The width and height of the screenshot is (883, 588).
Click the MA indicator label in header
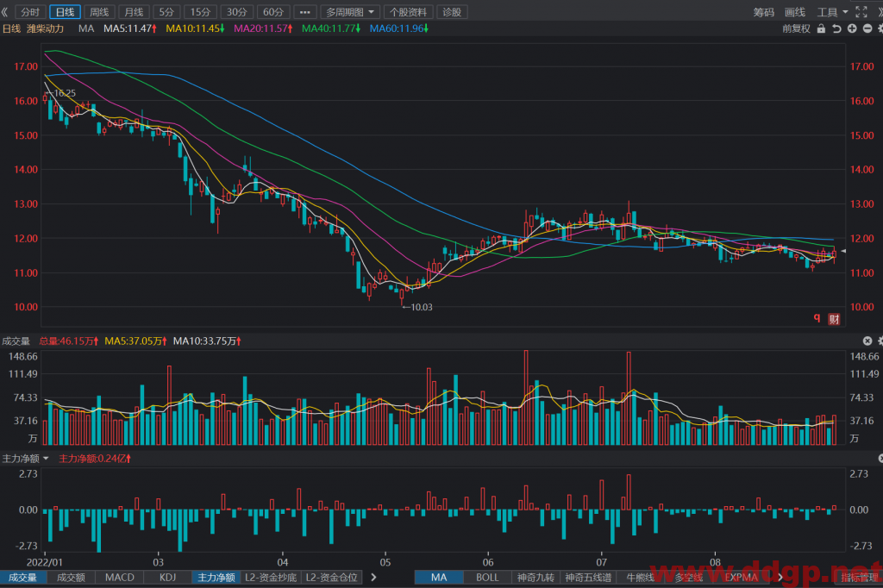coord(86,28)
